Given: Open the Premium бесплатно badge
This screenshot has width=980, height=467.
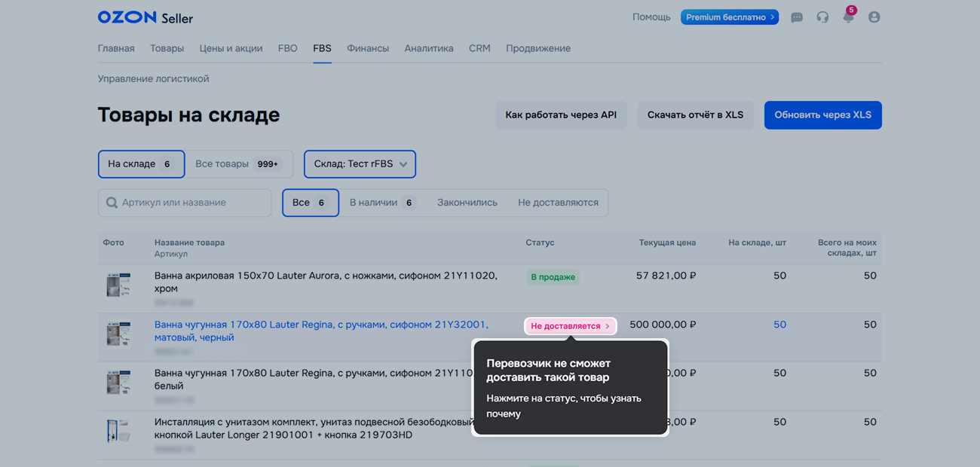Looking at the screenshot, I should [729, 17].
